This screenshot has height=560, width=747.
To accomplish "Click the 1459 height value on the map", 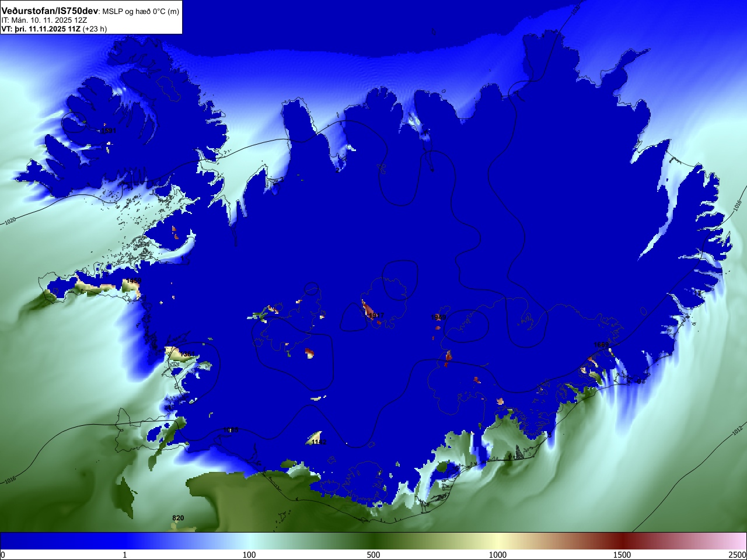I will [134, 281].
